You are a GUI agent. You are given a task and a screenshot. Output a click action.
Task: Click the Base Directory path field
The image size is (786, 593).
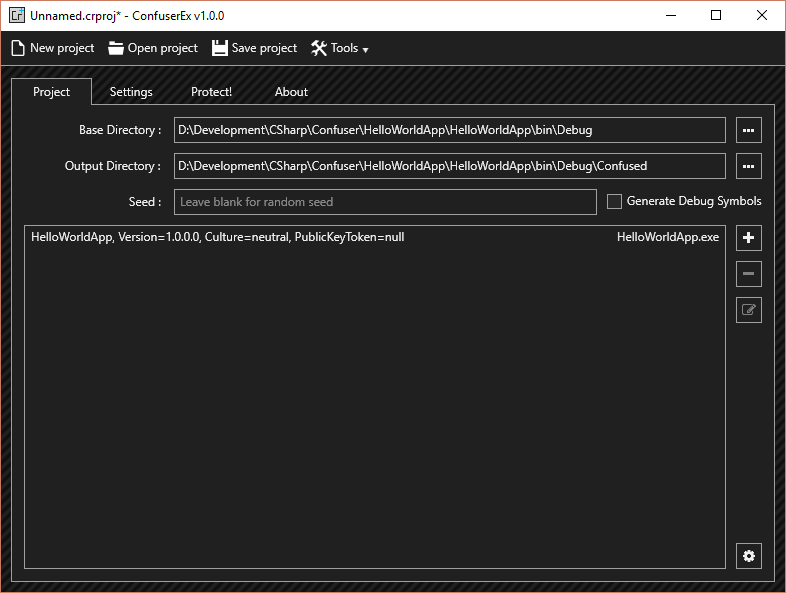tap(450, 130)
